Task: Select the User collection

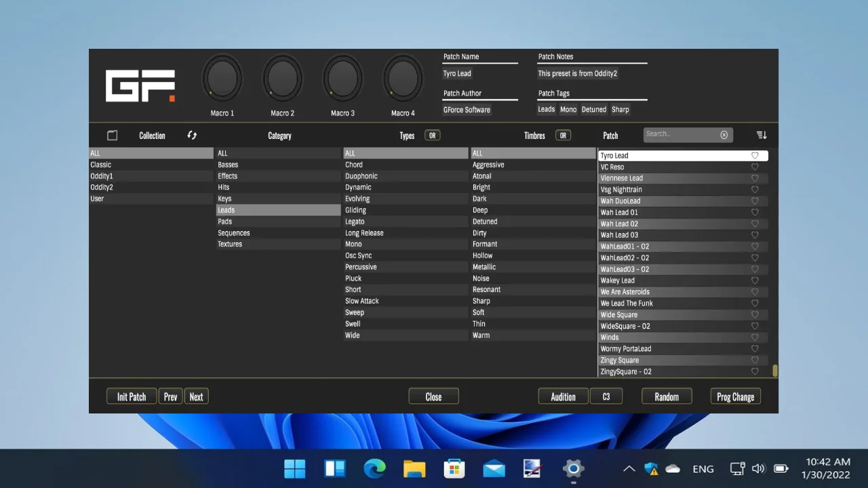Action: coord(151,199)
